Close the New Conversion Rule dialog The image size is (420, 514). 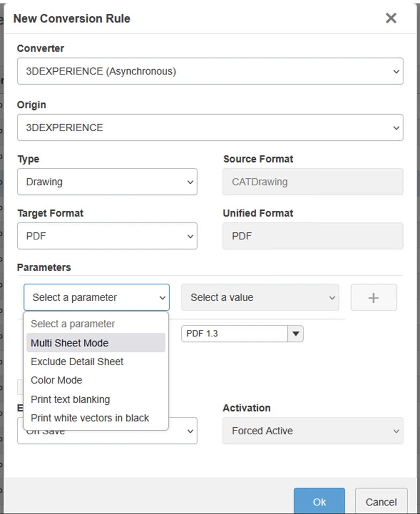coord(391,18)
